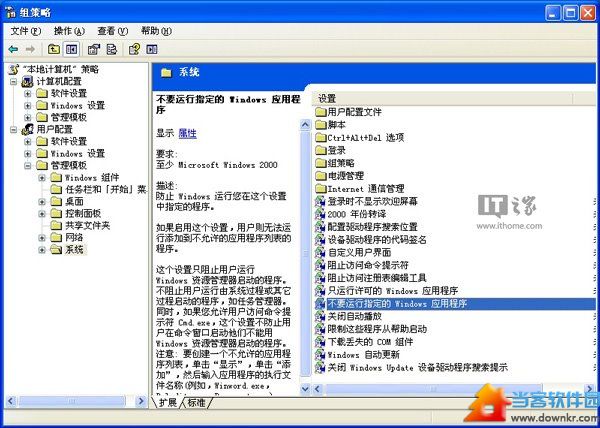Viewport: 600px width, 428px height.
Task: Click the 属性 link
Action: [188, 133]
